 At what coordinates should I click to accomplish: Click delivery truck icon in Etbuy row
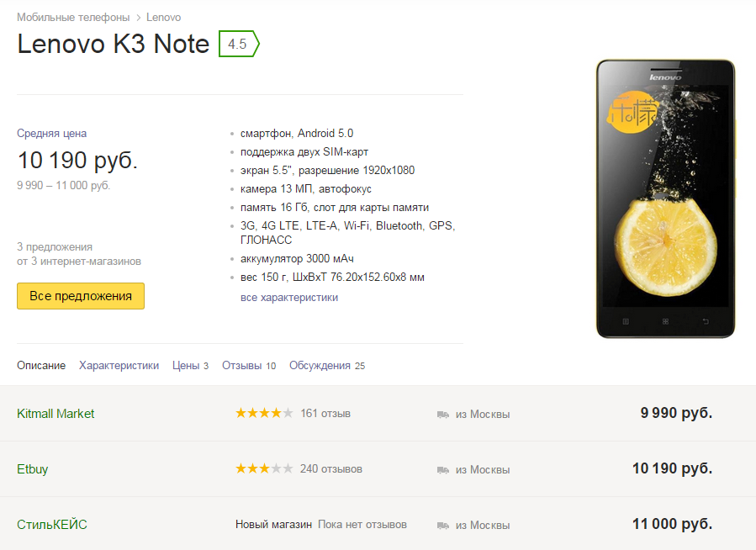(x=442, y=470)
